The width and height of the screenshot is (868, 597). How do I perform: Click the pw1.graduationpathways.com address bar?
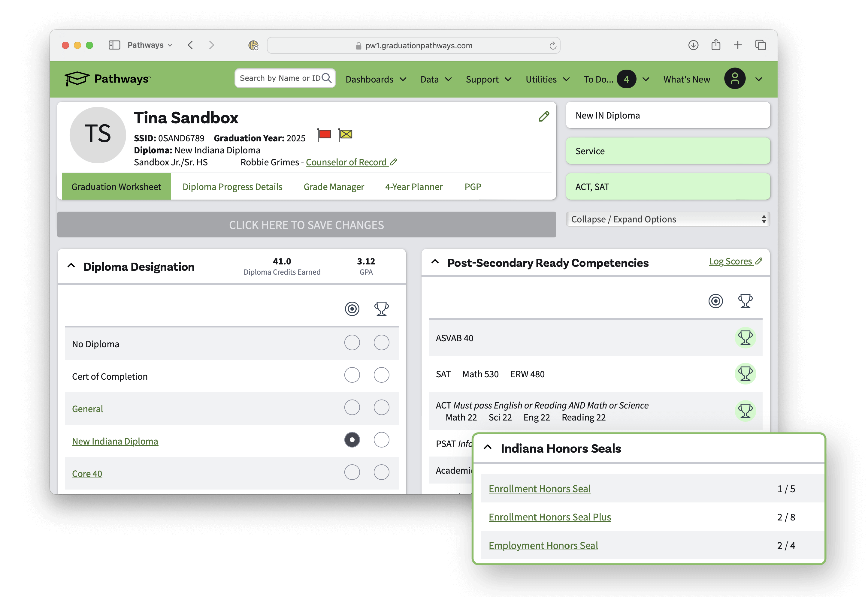[x=413, y=46]
